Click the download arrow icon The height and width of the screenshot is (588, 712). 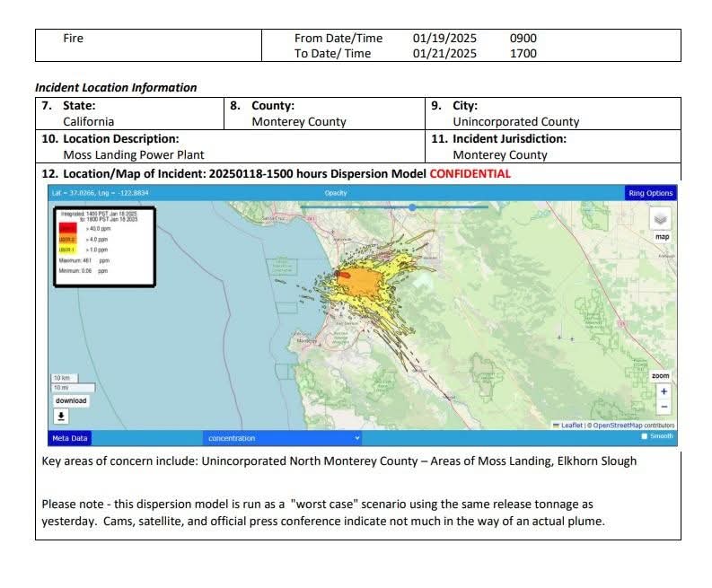tap(61, 416)
